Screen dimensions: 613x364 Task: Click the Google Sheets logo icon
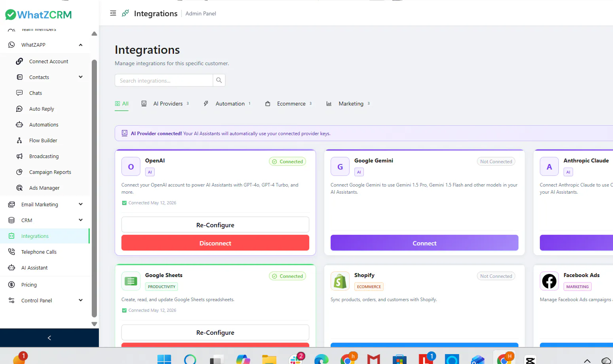point(131,281)
